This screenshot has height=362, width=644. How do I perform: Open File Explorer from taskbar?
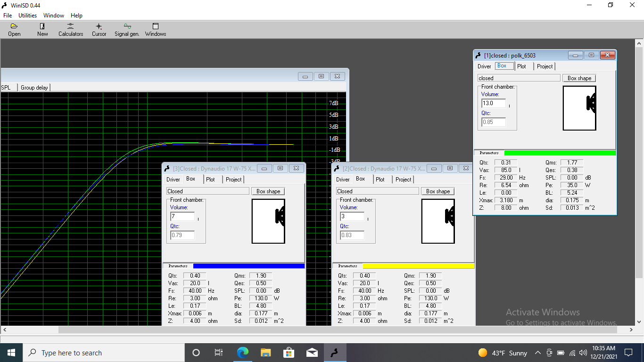click(x=265, y=353)
